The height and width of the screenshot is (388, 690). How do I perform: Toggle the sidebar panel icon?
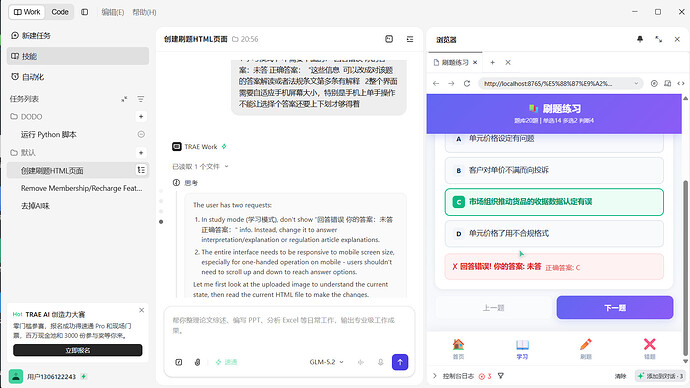pos(84,12)
